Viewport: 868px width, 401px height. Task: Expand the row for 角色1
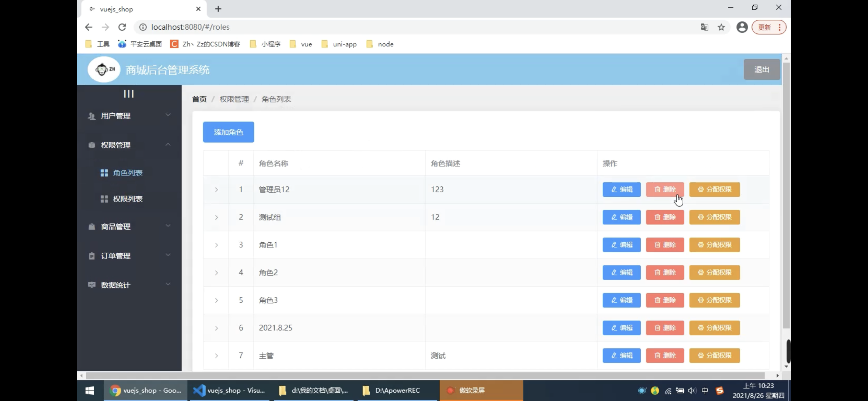(216, 245)
